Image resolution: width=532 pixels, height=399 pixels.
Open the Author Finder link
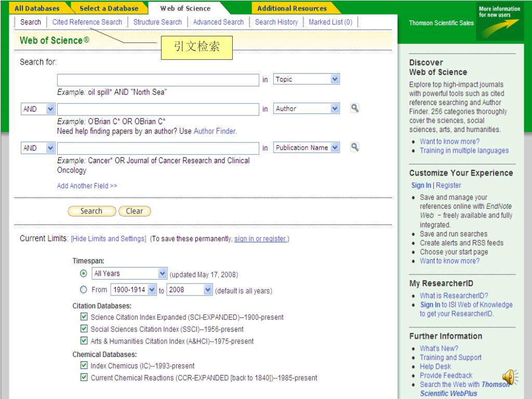click(x=215, y=131)
